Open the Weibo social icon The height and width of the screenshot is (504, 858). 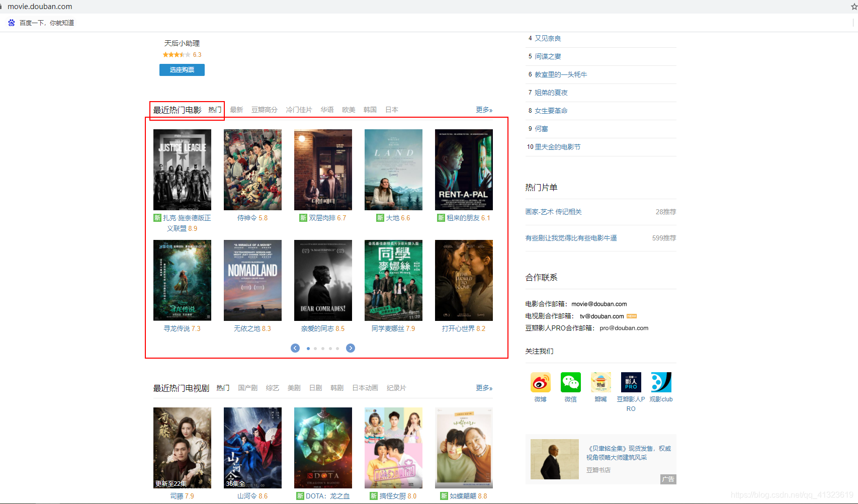(540, 382)
